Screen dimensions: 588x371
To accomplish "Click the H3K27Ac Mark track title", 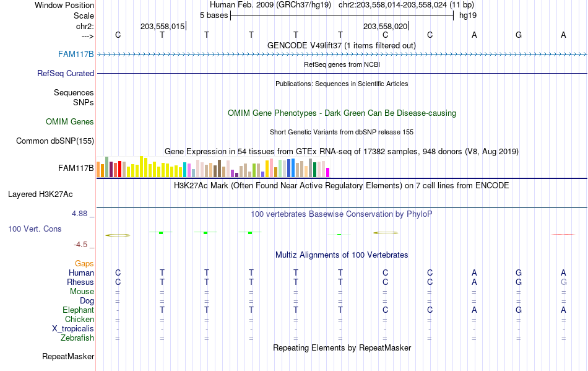I will (x=341, y=186).
